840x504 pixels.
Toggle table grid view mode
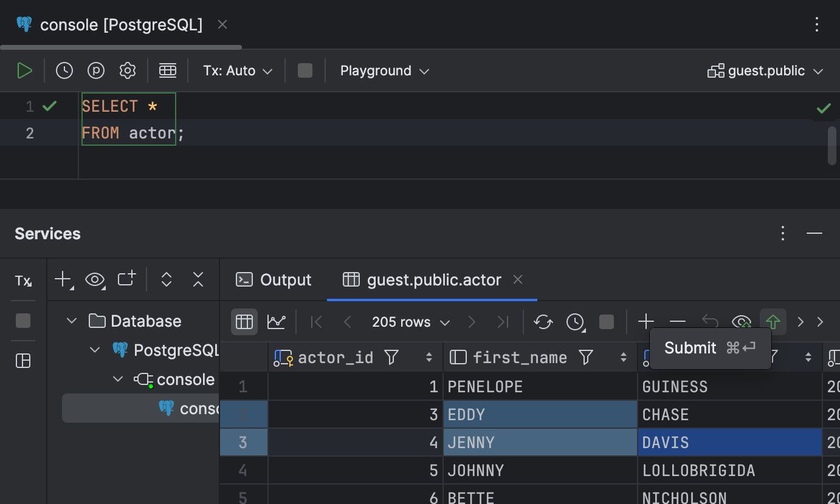244,322
